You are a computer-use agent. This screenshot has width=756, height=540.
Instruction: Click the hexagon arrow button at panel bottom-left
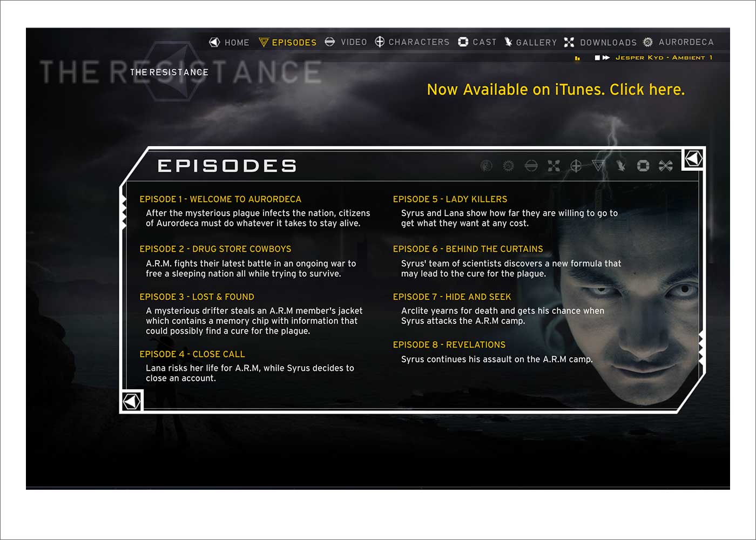[x=131, y=401]
